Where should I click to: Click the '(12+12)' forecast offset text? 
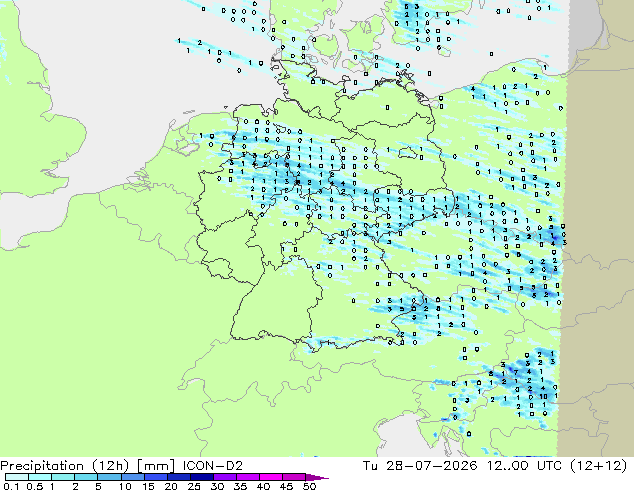[598, 466]
